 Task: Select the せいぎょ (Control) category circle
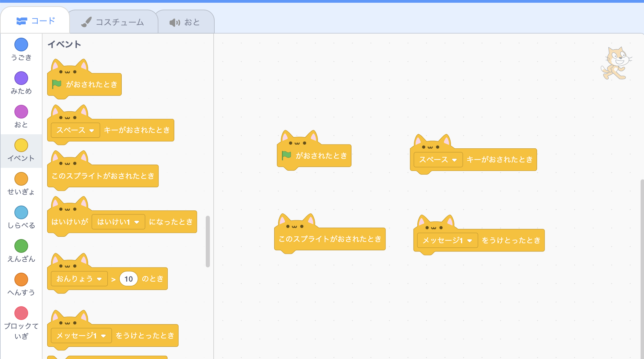pos(21,179)
